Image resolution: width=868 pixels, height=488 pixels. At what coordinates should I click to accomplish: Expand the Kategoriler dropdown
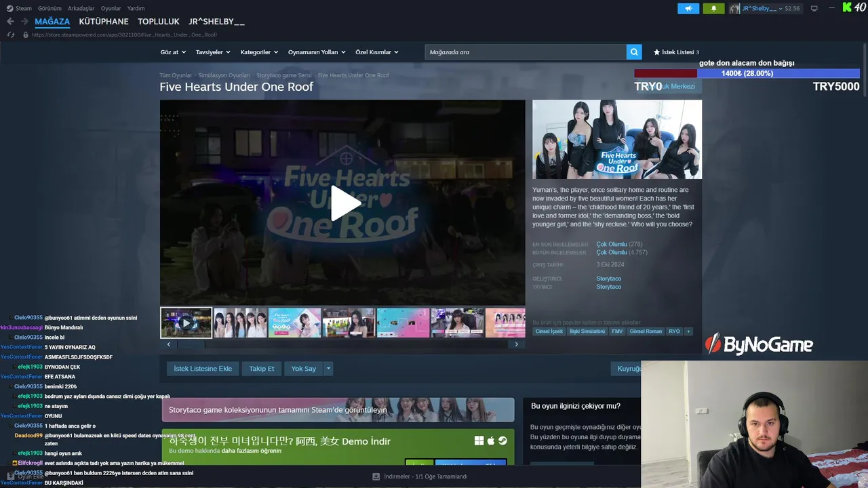pos(259,52)
